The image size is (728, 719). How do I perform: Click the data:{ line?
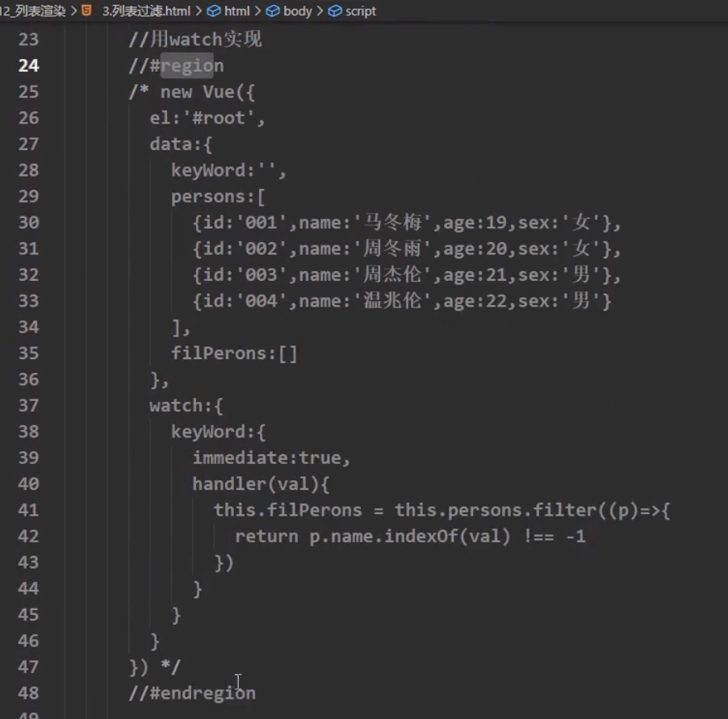pos(181,144)
